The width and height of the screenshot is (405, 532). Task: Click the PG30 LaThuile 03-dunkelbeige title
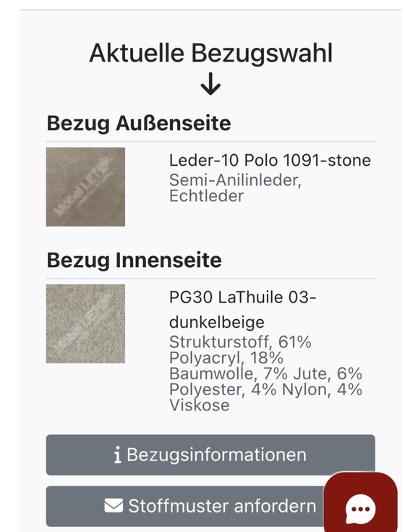(243, 310)
